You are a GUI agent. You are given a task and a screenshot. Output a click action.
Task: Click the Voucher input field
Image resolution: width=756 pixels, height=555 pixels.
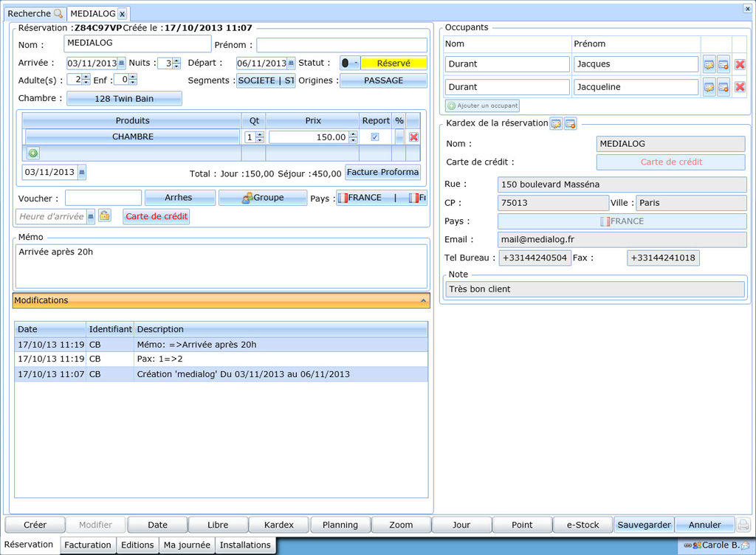click(x=103, y=198)
